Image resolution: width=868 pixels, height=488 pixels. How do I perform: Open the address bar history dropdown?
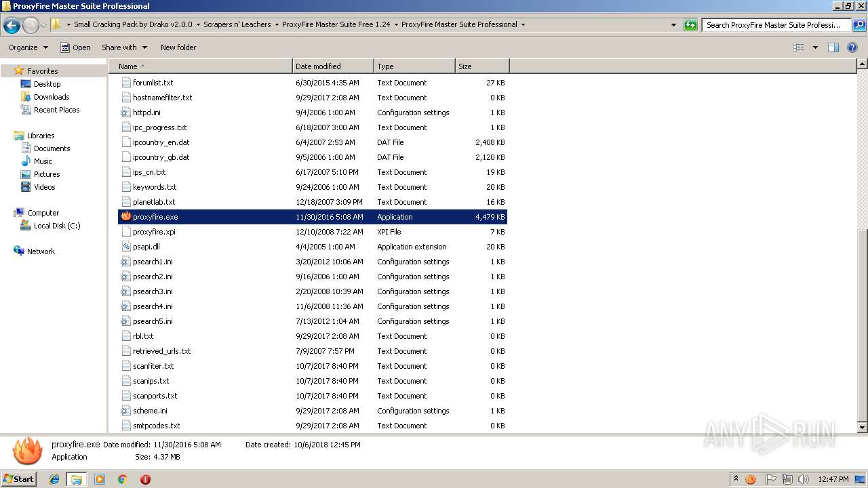(x=673, y=25)
